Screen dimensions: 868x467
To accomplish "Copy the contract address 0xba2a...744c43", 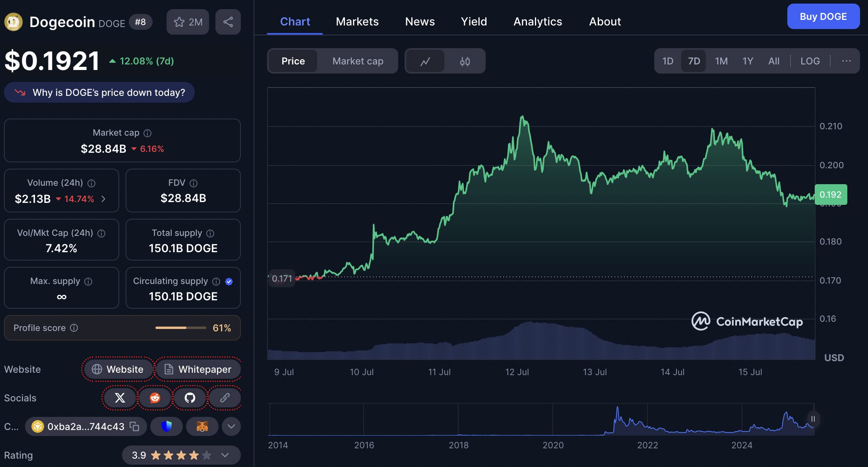I will (135, 426).
